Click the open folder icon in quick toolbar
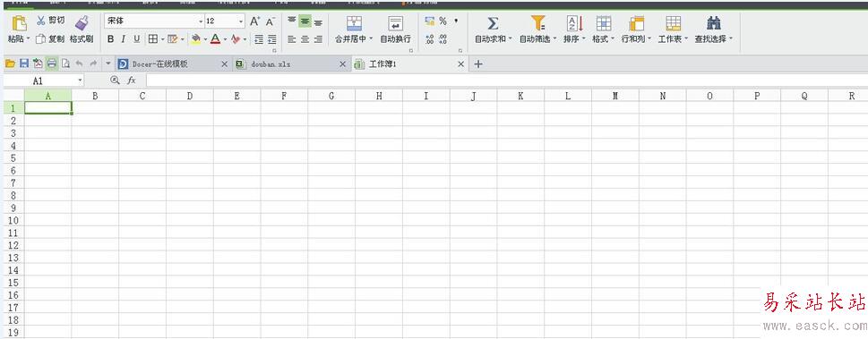The height and width of the screenshot is (339, 868). point(10,64)
